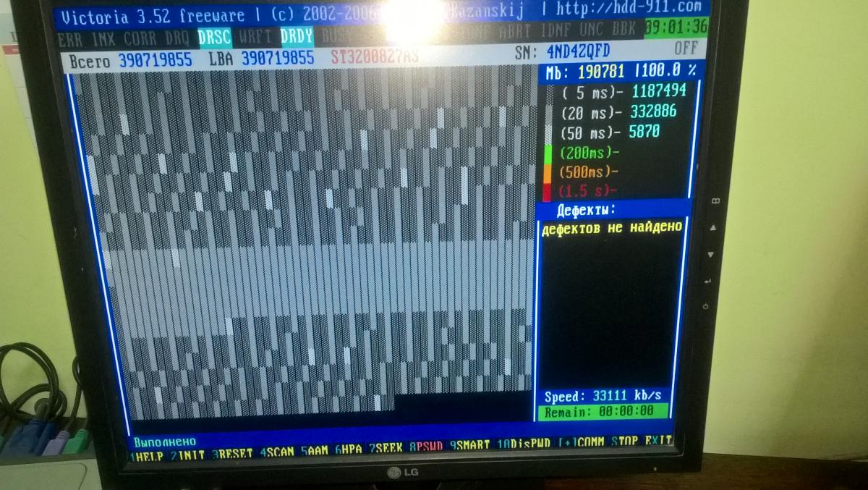Select the 20 ms block count 332886
Viewport: 868px width, 490px height.
tap(654, 111)
